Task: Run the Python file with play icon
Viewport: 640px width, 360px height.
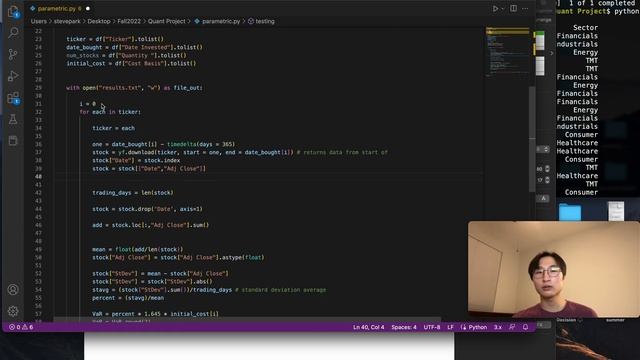Action: [x=495, y=9]
